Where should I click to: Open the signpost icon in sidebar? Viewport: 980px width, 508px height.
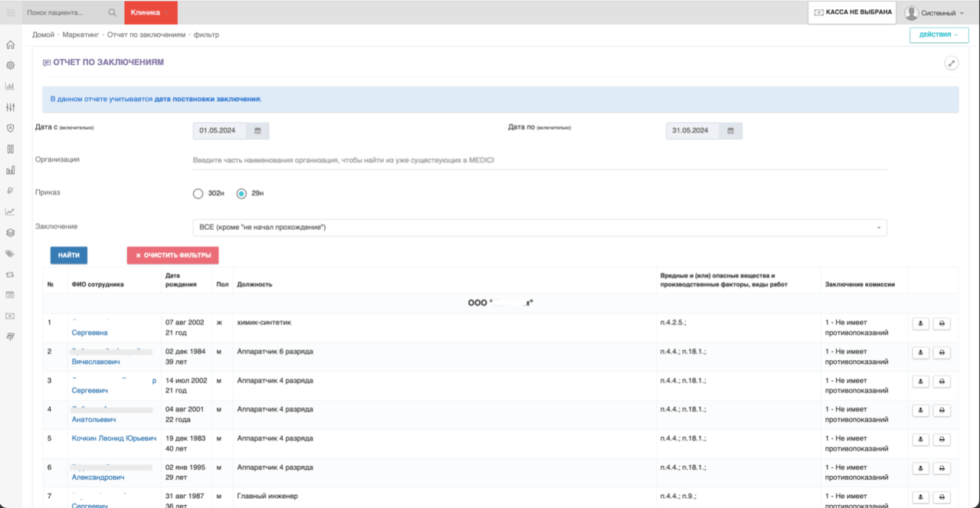click(x=10, y=336)
